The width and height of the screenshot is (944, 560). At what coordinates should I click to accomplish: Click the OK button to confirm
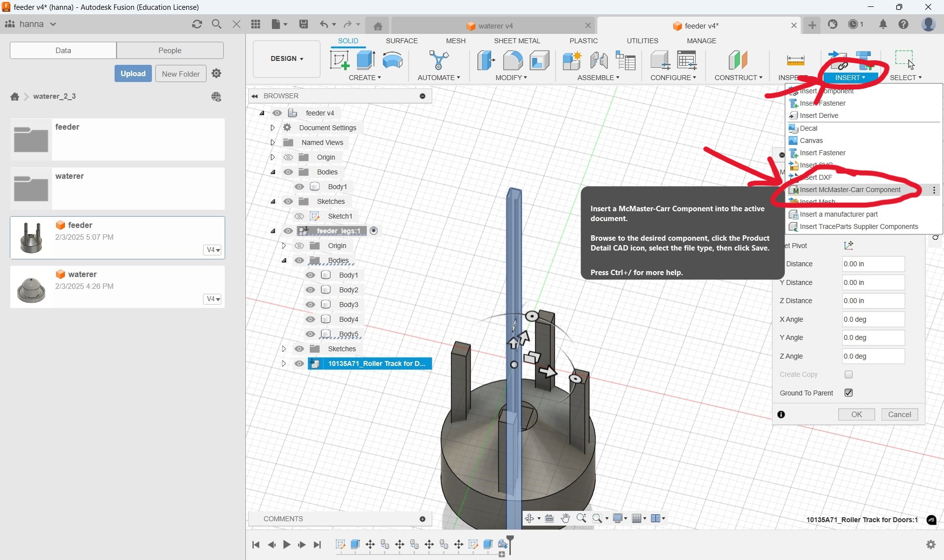click(856, 414)
